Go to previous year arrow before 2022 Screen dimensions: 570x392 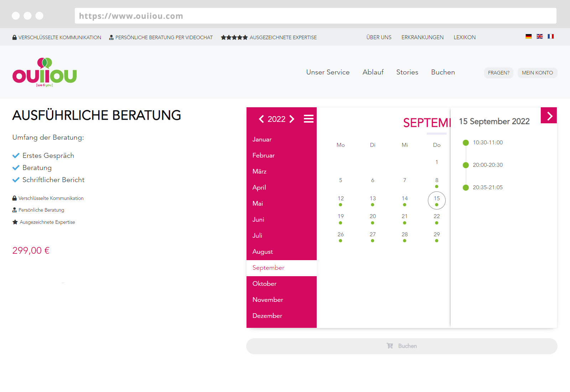(x=261, y=119)
